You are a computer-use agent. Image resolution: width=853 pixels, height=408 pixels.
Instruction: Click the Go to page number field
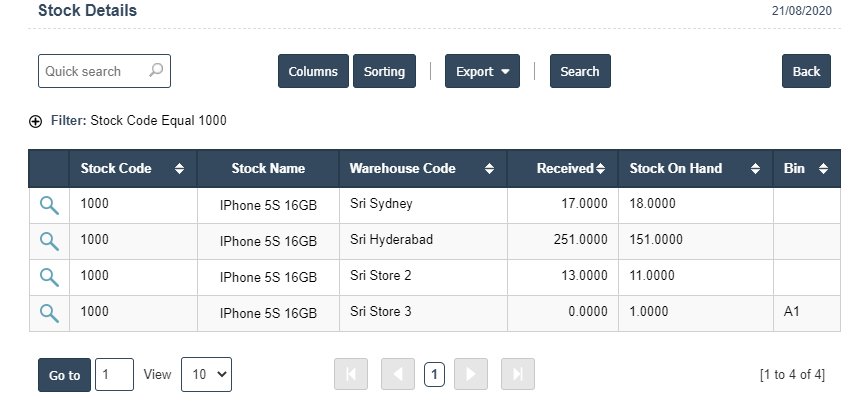(x=114, y=375)
